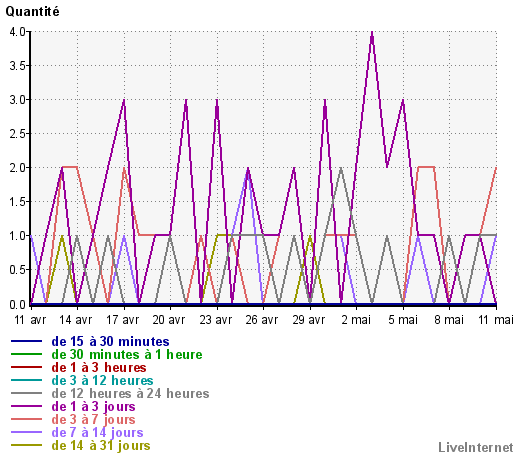This screenshot has height=457, width=520.
Task: Click the '0.5' y-axis value
Action: (x=17, y=270)
